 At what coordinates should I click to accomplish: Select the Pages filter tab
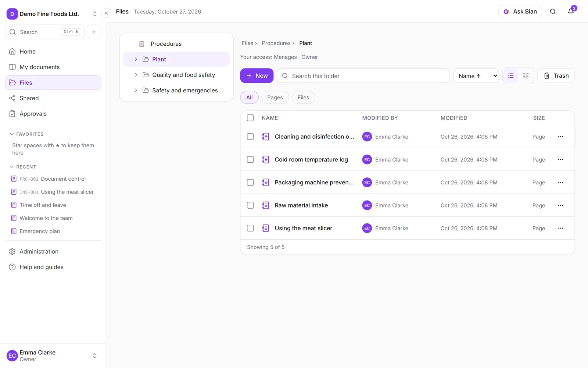[275, 98]
